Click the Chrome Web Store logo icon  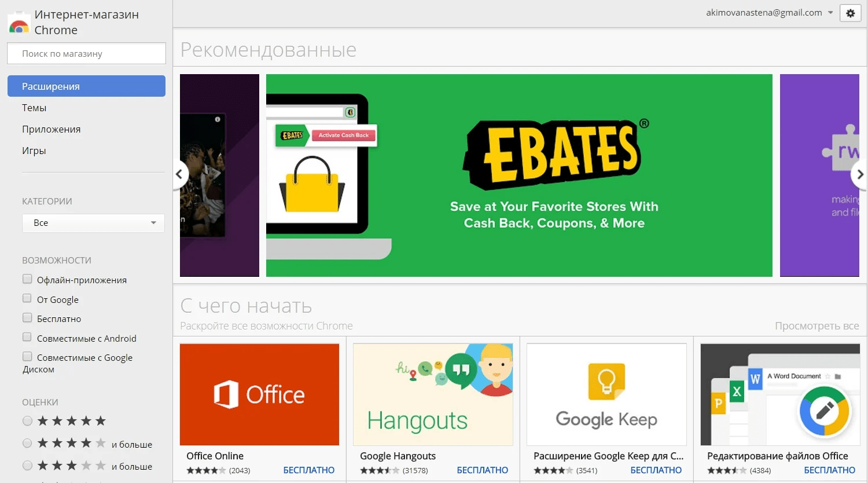point(19,23)
